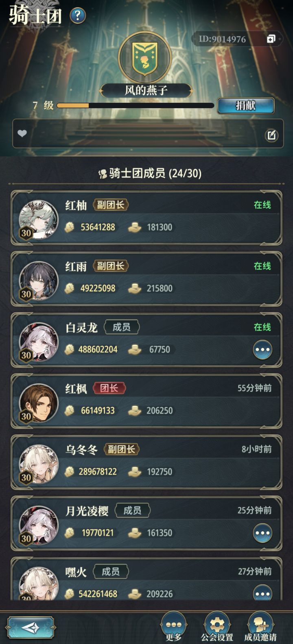This screenshot has width=293, height=644.
Task: Click the 风的燕子 guild name label
Action: (x=146, y=90)
